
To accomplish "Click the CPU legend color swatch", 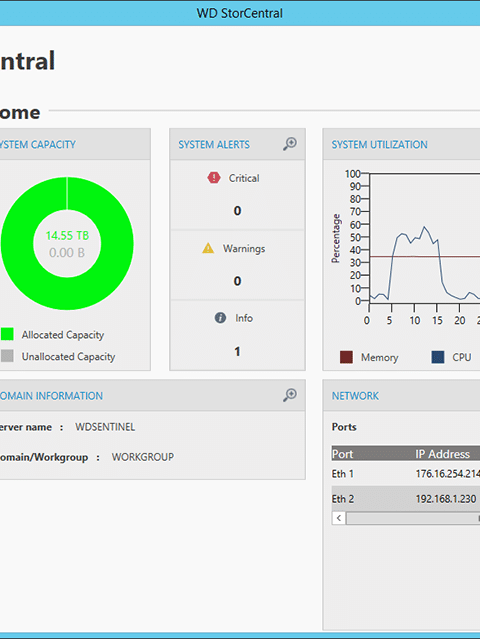I will pyautogui.click(x=438, y=357).
